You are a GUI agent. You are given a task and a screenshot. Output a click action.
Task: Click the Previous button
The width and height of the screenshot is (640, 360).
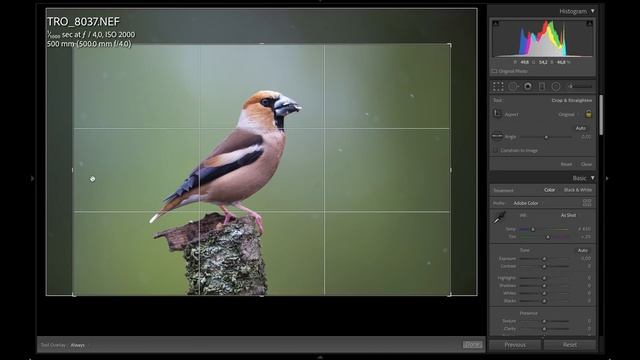click(515, 345)
